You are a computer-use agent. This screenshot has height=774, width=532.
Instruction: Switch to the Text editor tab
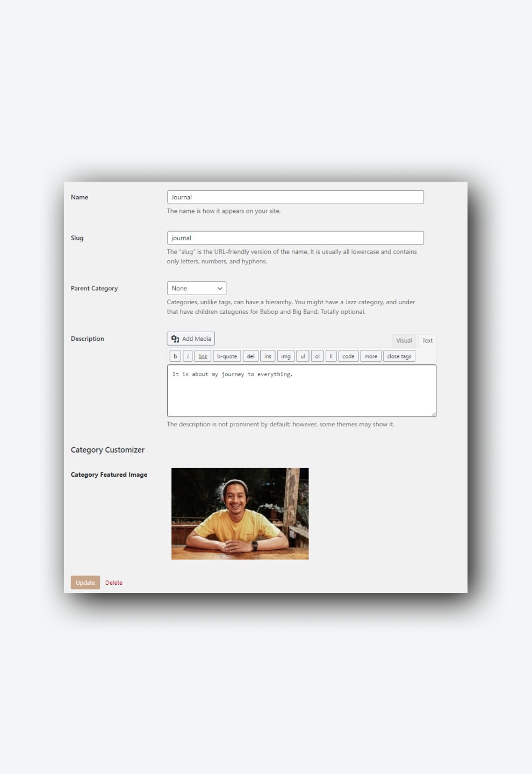click(427, 341)
